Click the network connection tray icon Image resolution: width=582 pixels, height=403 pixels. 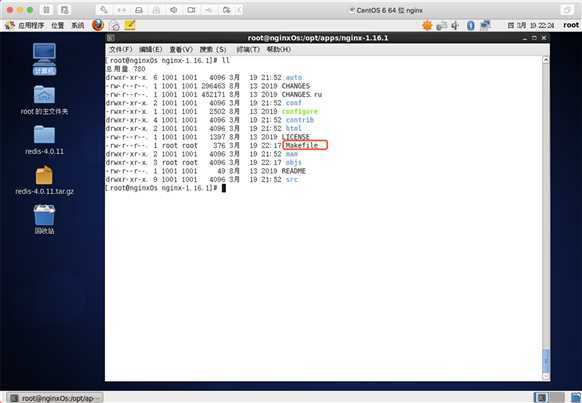coord(485,25)
